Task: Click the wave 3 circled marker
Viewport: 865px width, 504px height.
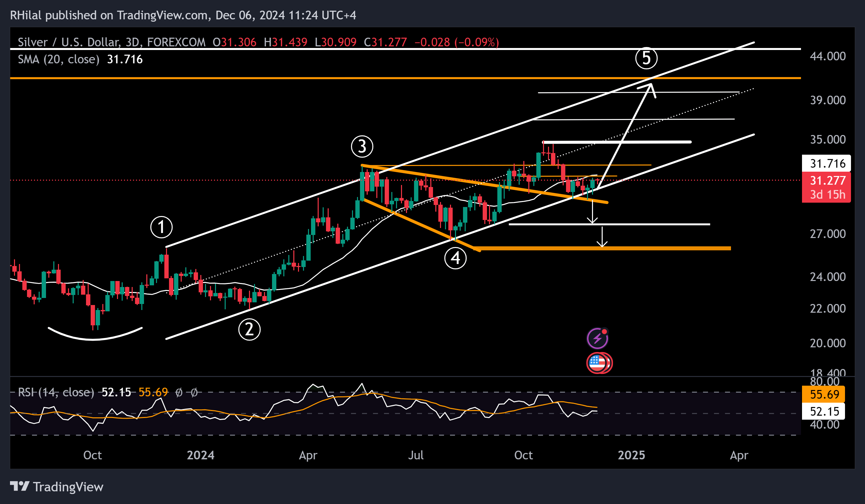Action: tap(362, 147)
